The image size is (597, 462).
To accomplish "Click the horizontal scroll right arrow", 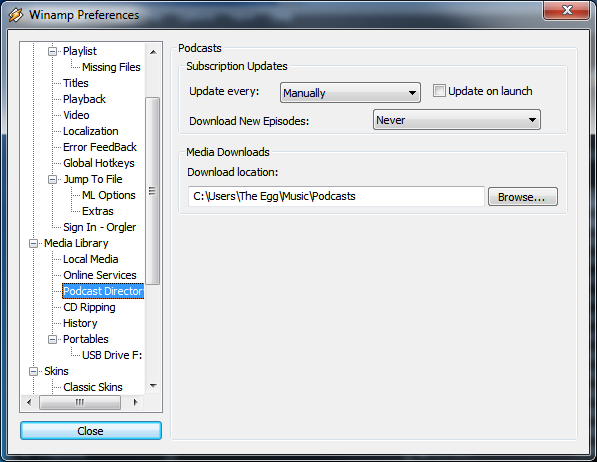I will point(135,402).
